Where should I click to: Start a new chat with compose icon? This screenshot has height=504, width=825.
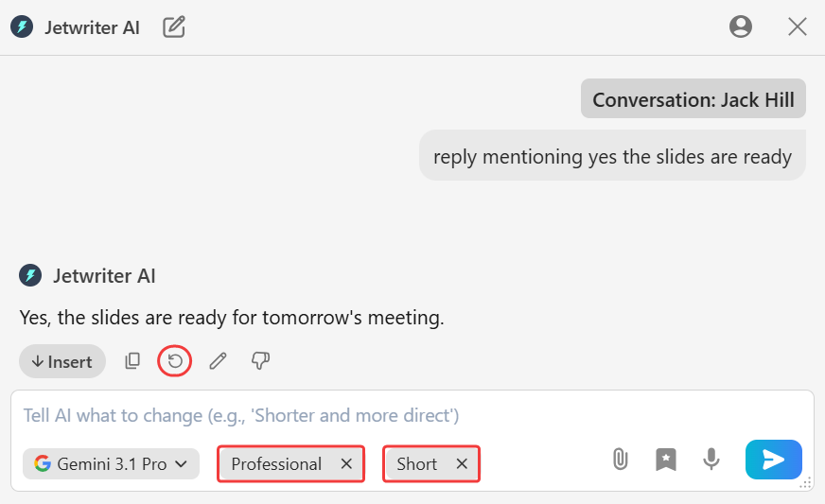(174, 26)
